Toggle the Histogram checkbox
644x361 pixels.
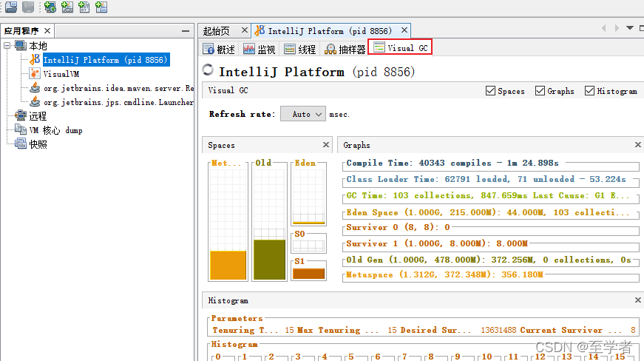[x=589, y=91]
